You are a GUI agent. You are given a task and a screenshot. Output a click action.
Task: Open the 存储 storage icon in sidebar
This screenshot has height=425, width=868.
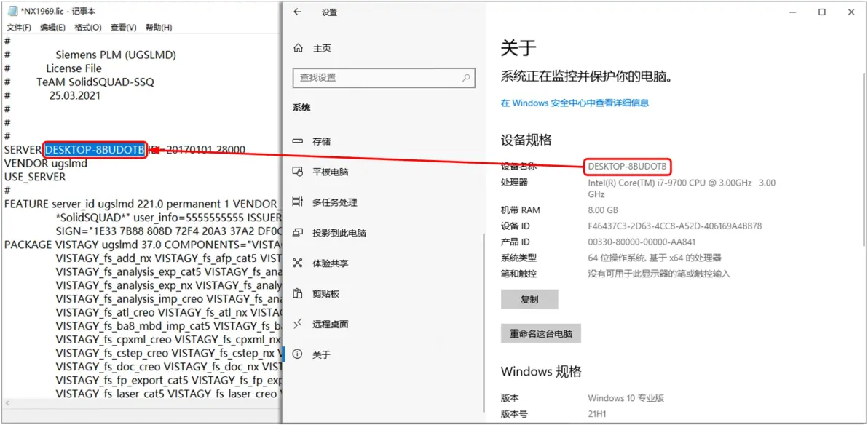point(298,142)
